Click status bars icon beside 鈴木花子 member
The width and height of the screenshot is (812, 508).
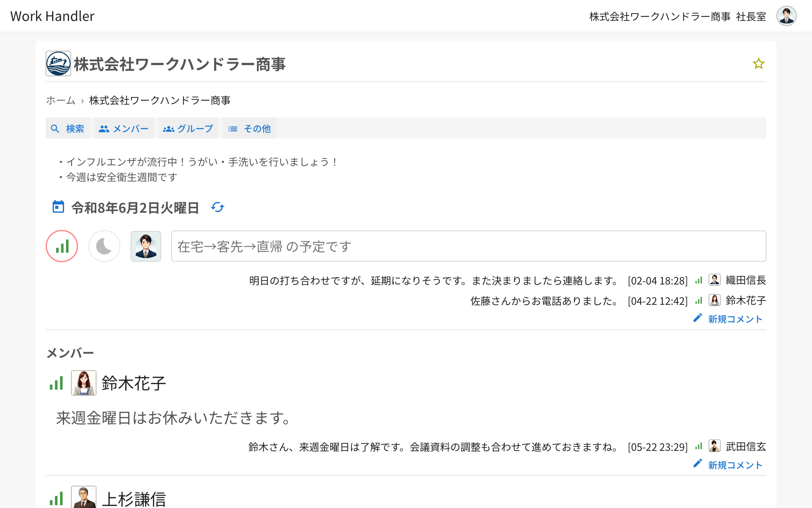56,383
